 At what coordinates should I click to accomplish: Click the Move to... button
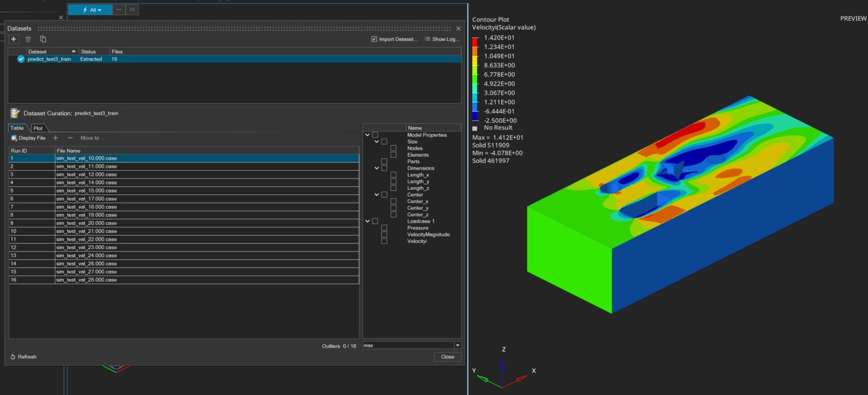(93, 138)
